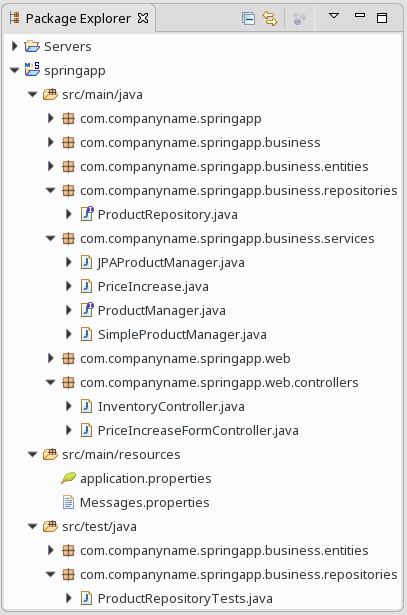The width and height of the screenshot is (407, 615).
Task: Close the Package Explorer tab
Action: point(144,18)
